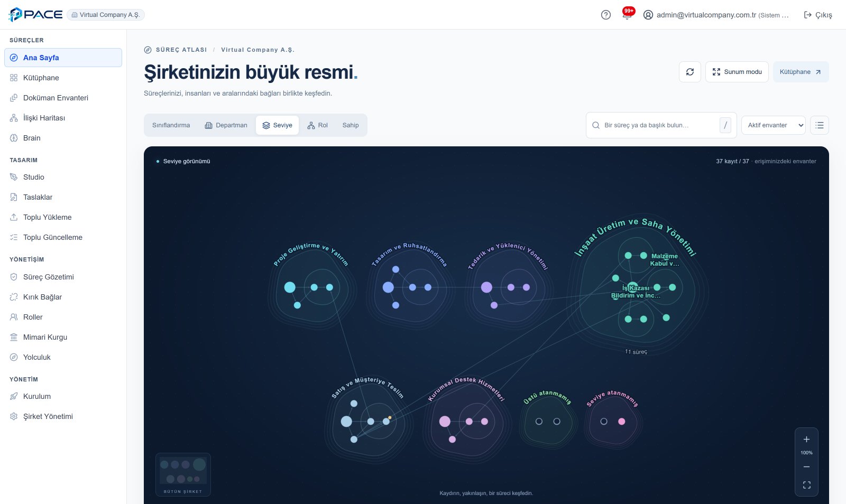The height and width of the screenshot is (504, 846).
Task: Click the Toplu Yükleme upload icon
Action: 14,217
